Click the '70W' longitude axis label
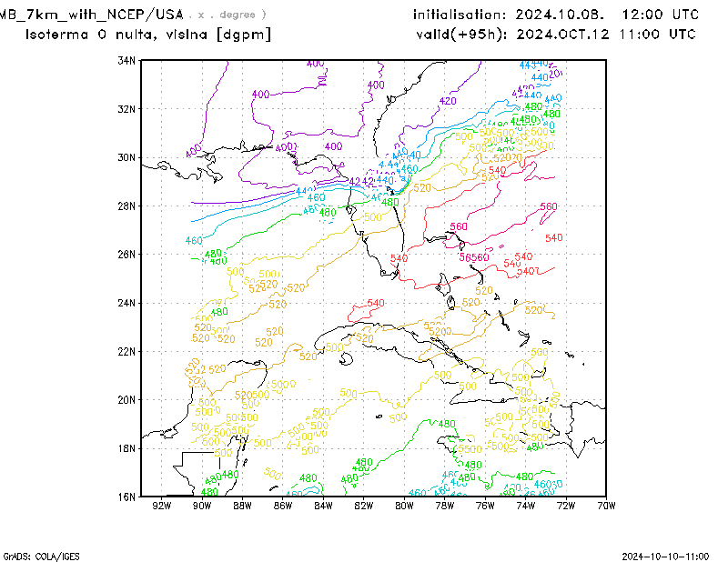This screenshot has width=728, height=562. point(606,506)
